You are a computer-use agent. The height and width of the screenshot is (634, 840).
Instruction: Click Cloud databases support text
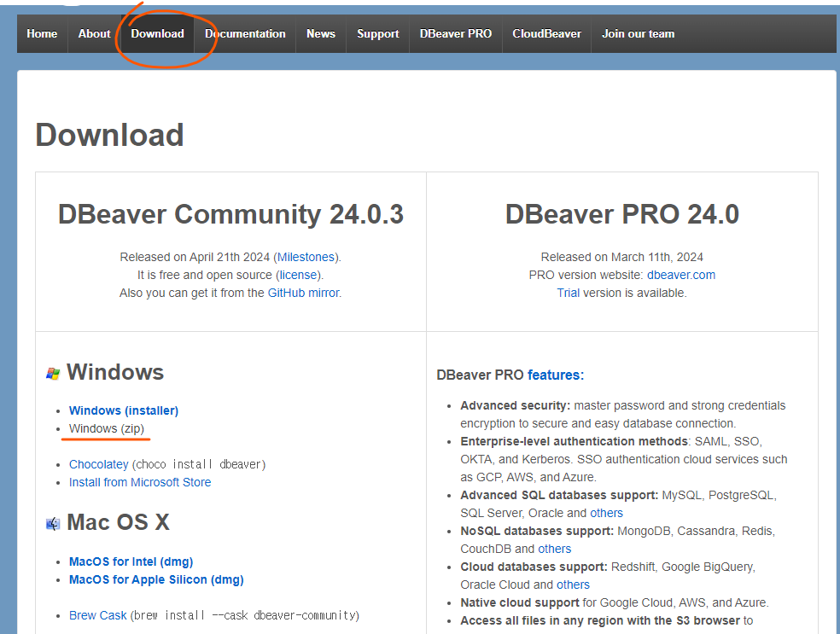[x=534, y=567]
